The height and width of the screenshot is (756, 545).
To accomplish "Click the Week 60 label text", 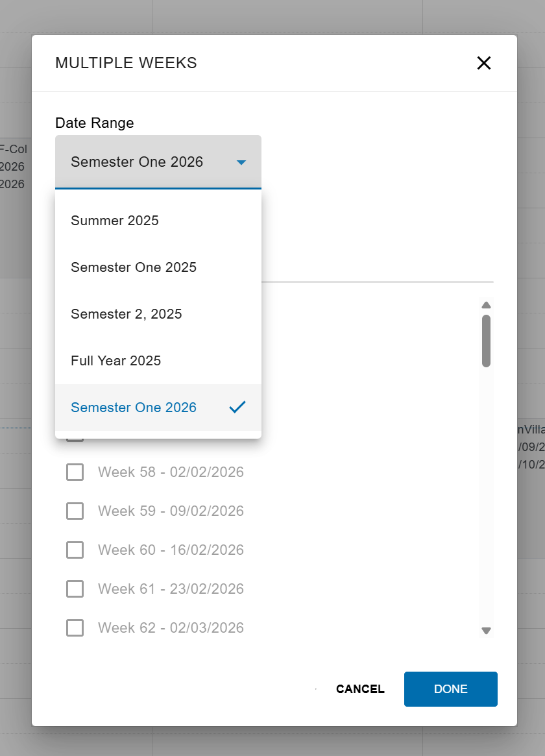I will click(171, 550).
